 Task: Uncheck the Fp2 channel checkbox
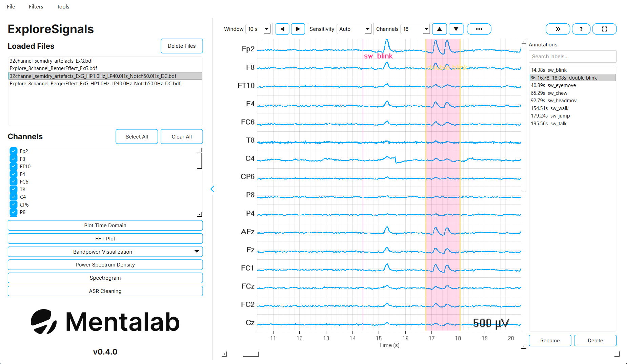(x=14, y=151)
